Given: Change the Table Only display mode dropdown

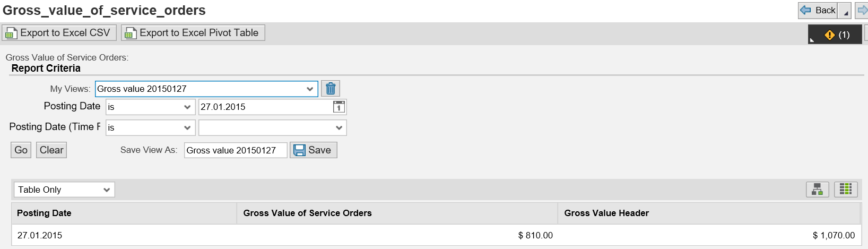Looking at the screenshot, I should pyautogui.click(x=64, y=190).
